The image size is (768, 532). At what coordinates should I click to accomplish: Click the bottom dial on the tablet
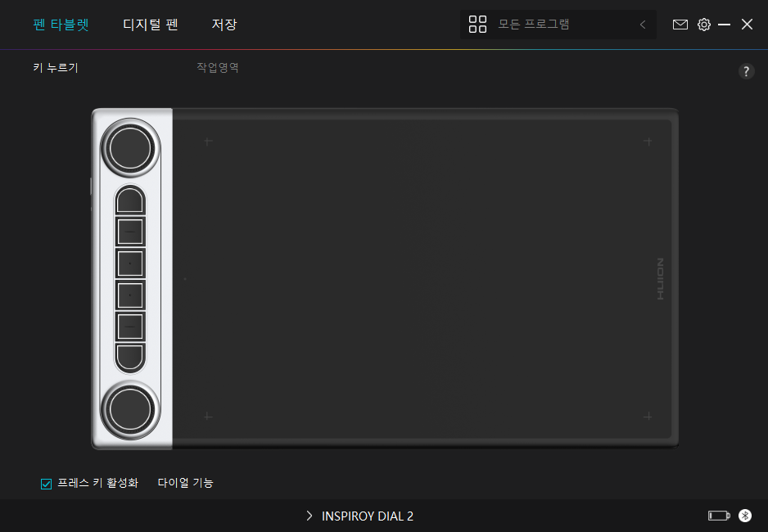point(130,408)
